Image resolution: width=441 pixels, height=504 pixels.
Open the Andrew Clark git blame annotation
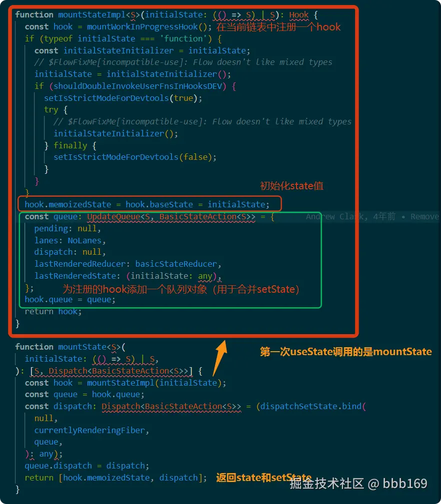point(372,217)
